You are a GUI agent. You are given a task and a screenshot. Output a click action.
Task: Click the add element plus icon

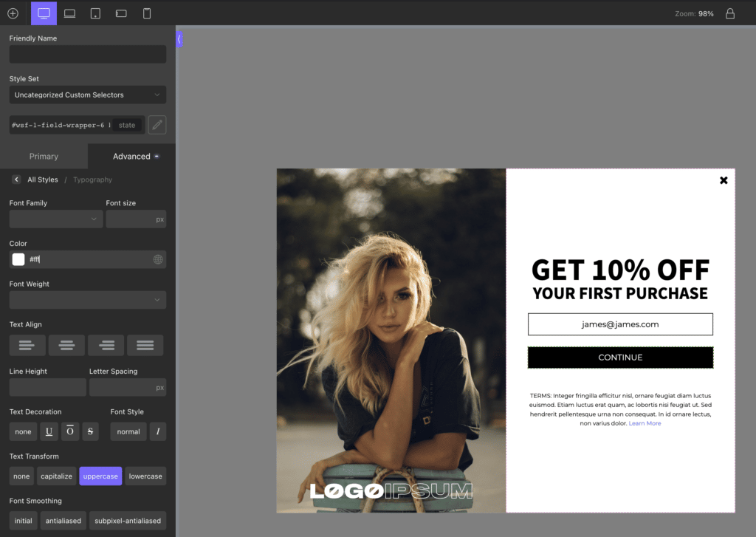coord(13,13)
